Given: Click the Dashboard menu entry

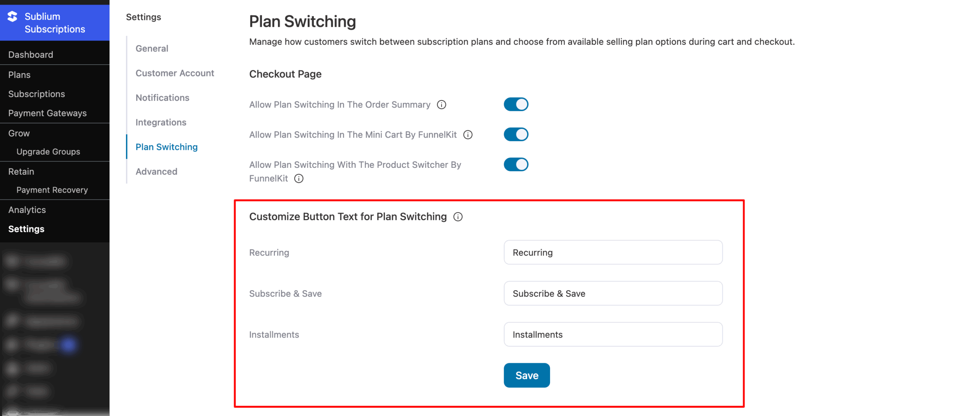Looking at the screenshot, I should [31, 54].
